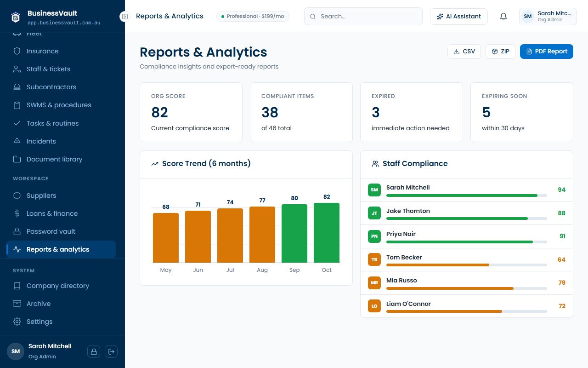Click Liam O'Connor's compliance progress bar

(467, 311)
